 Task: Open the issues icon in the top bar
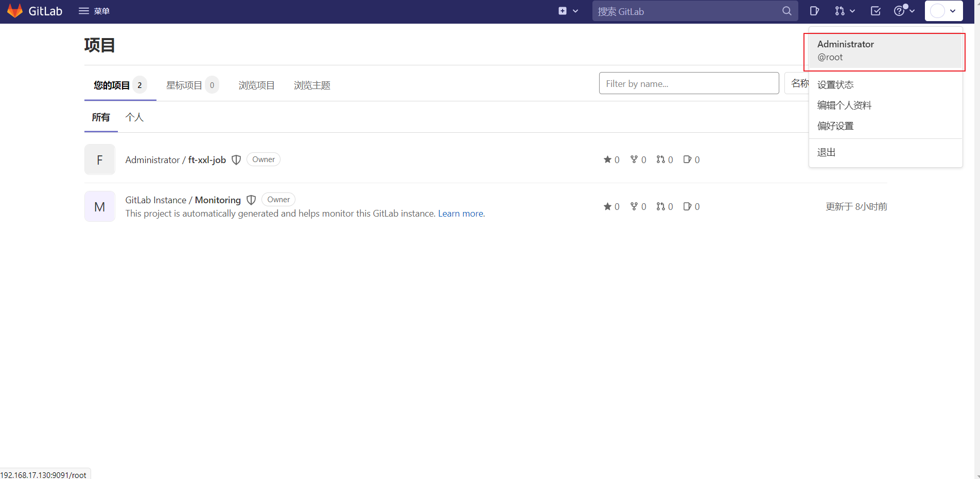(x=814, y=11)
